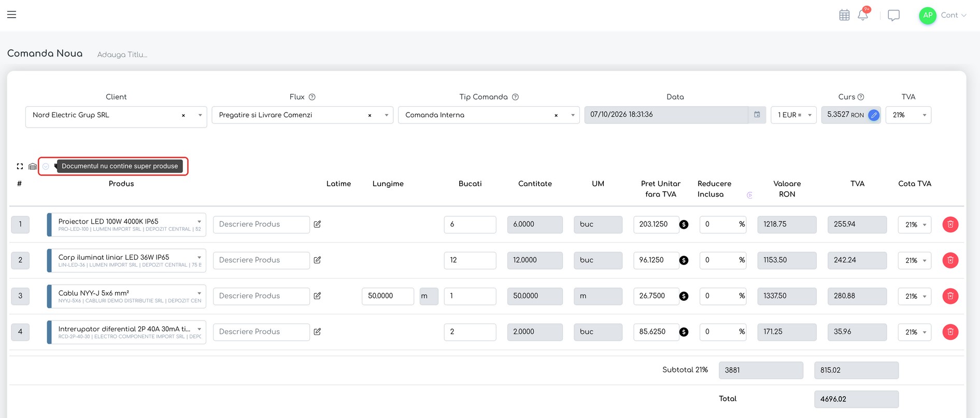
Task: Delete the Proiector LED 100W row
Action: pyautogui.click(x=950, y=225)
